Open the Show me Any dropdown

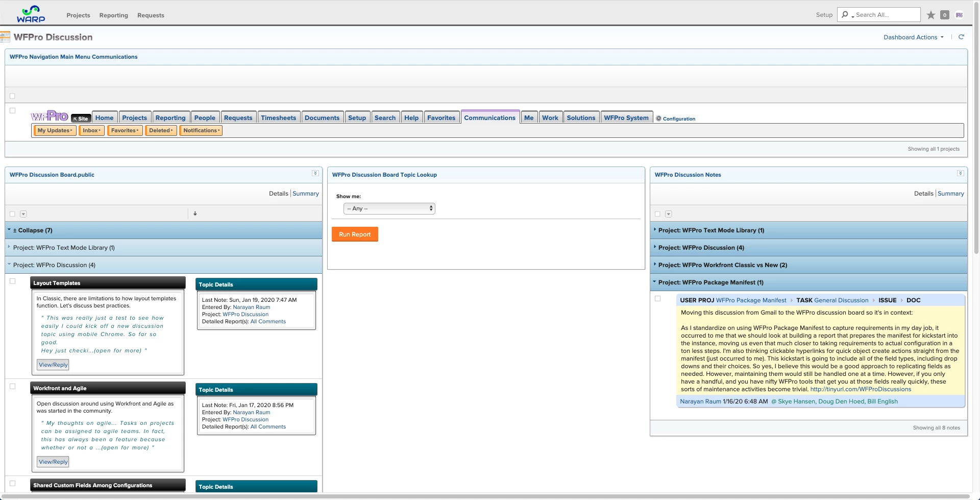tap(389, 208)
